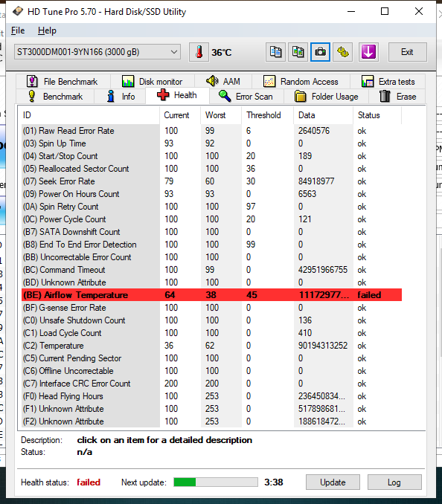This screenshot has width=442, height=504.
Task: Select the Load Cycle Count row
Action: (x=211, y=333)
